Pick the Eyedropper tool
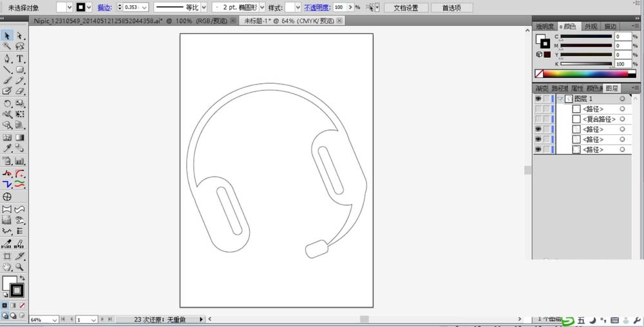The width and height of the screenshot is (644, 327). 7,148
